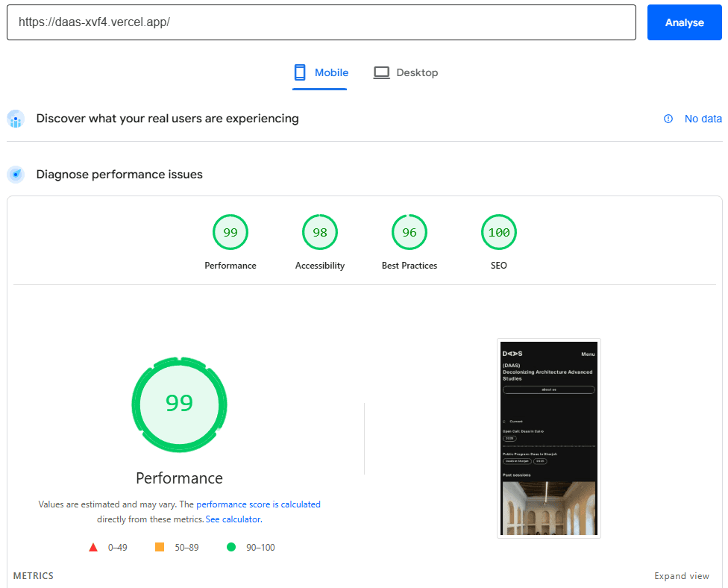Switch to the Desktop tab
This screenshot has width=728, height=588.
pyautogui.click(x=406, y=72)
